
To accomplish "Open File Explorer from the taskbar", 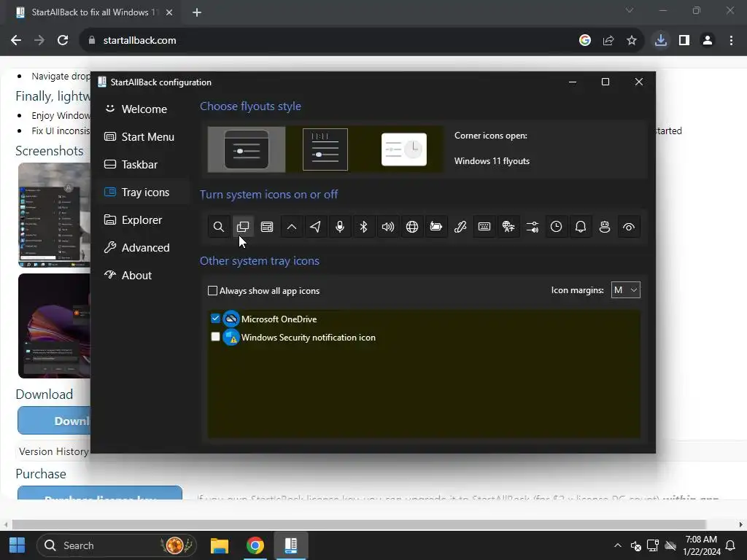I will pyautogui.click(x=220, y=545).
